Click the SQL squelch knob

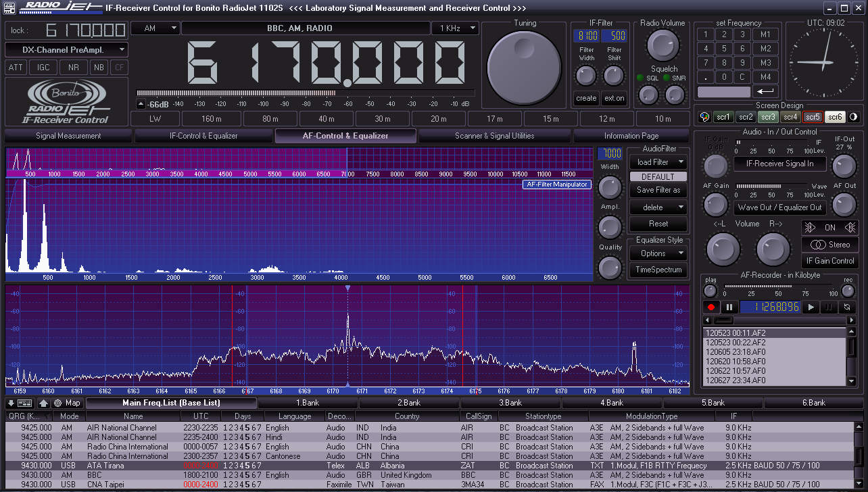click(x=648, y=95)
